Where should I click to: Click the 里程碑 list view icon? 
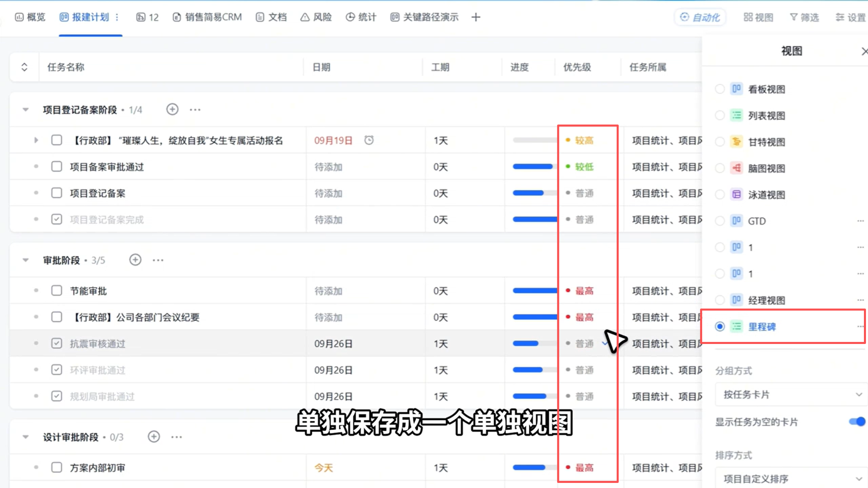[x=736, y=327]
